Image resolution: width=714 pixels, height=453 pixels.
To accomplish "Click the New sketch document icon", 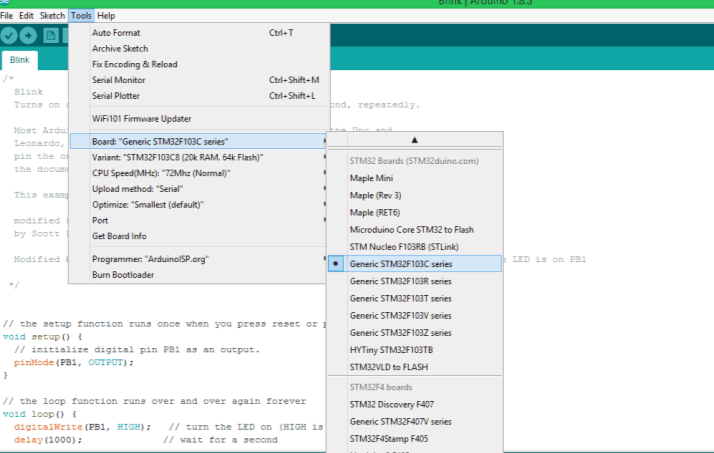I will 51,36.
